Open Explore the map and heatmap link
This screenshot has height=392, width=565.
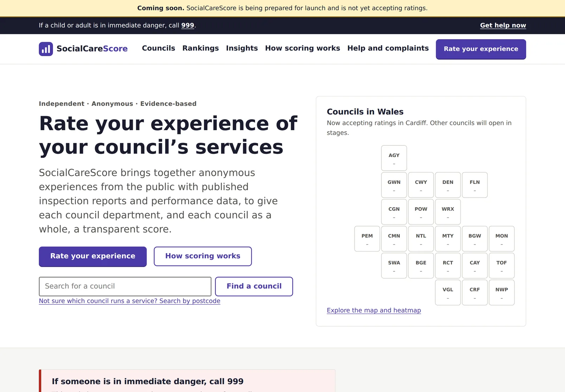374,310
